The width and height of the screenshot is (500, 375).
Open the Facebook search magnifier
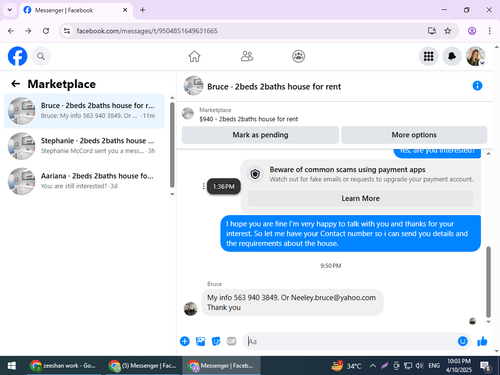point(41,56)
